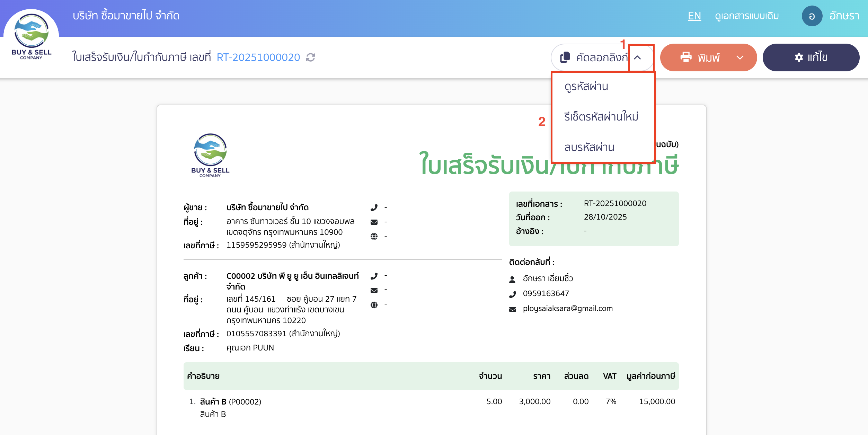Switch language with the EN link
The height and width of the screenshot is (435, 868).
point(694,15)
